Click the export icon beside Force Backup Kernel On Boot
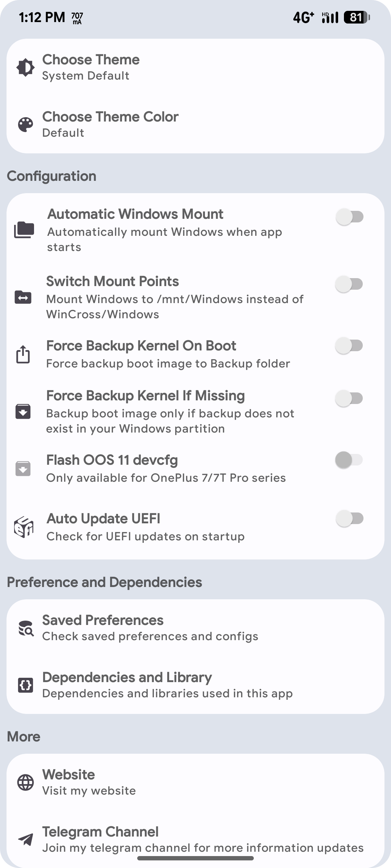391x868 pixels. [x=23, y=354]
